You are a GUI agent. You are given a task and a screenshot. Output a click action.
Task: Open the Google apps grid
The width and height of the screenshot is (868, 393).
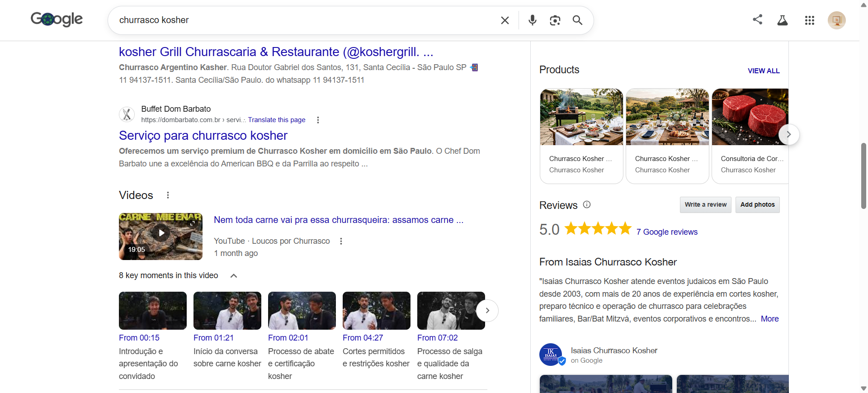(x=810, y=20)
